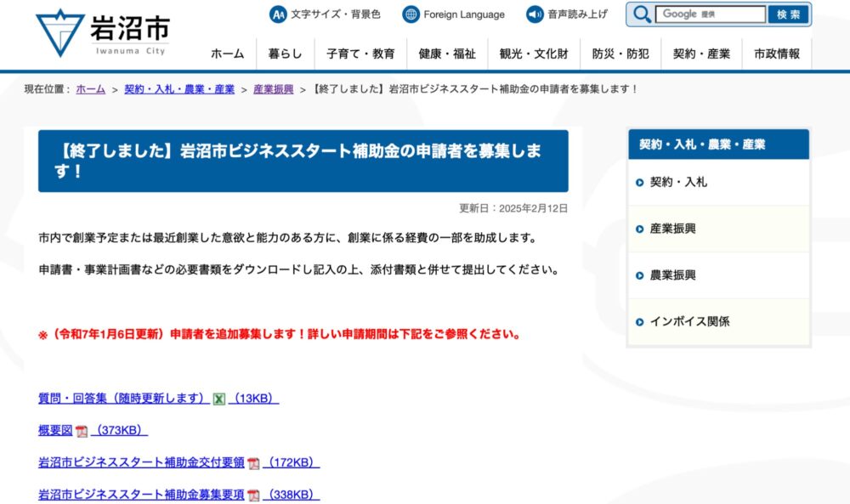Click the magnifying glass search icon

[x=641, y=14]
